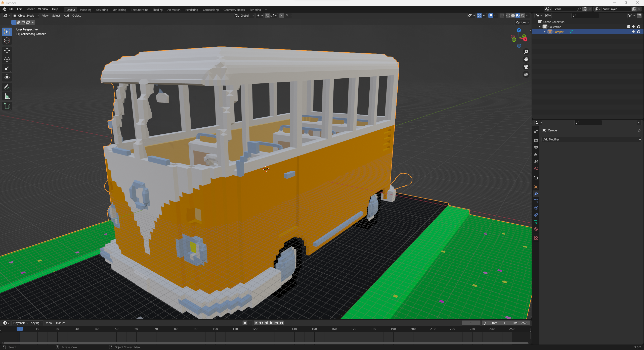Activate the Annotate pencil tool

pos(7,87)
